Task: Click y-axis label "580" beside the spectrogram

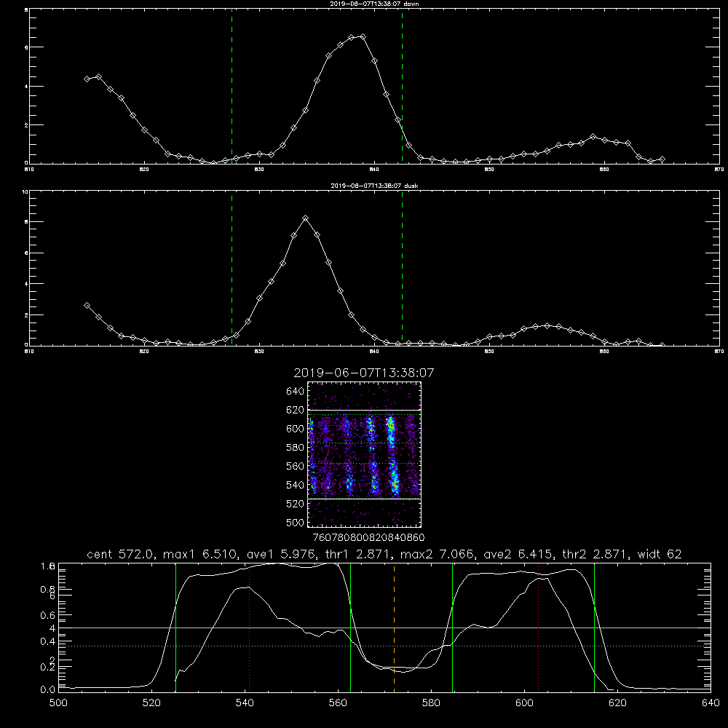Action: pos(295,447)
